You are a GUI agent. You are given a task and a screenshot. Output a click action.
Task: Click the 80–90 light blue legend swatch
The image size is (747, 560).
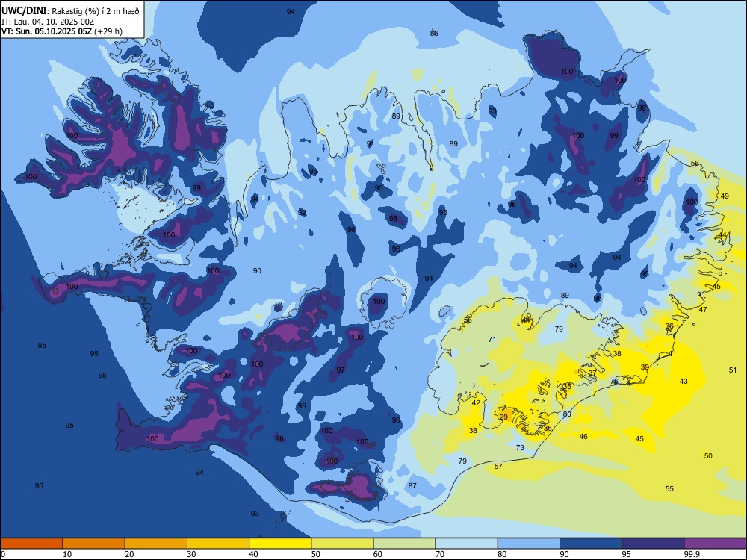(x=529, y=544)
